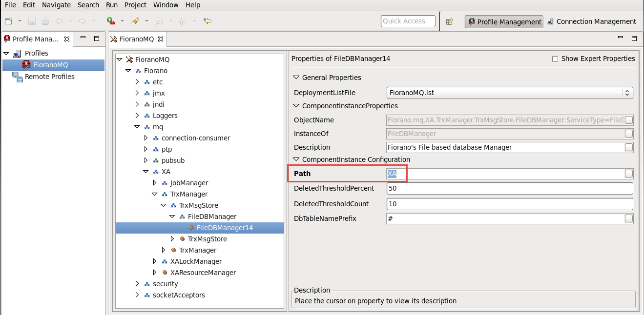Click the Quick Access search field
Image resolution: width=644 pixels, height=315 pixels.
pos(408,21)
